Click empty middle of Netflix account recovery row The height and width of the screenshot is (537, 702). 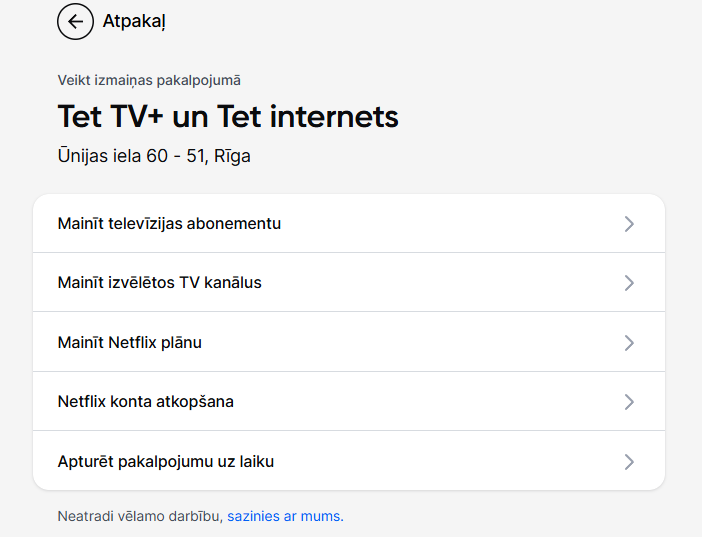tap(425, 402)
